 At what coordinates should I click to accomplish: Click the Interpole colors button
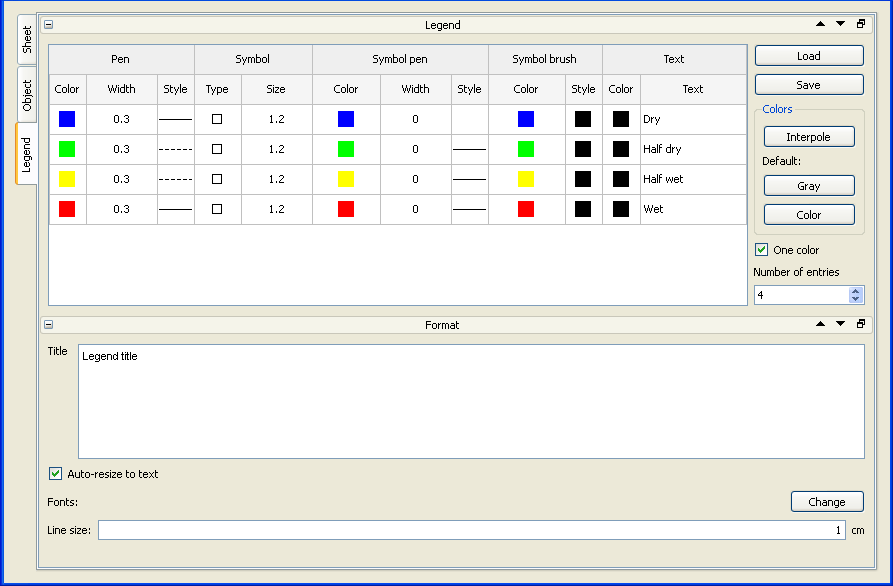tap(808, 137)
